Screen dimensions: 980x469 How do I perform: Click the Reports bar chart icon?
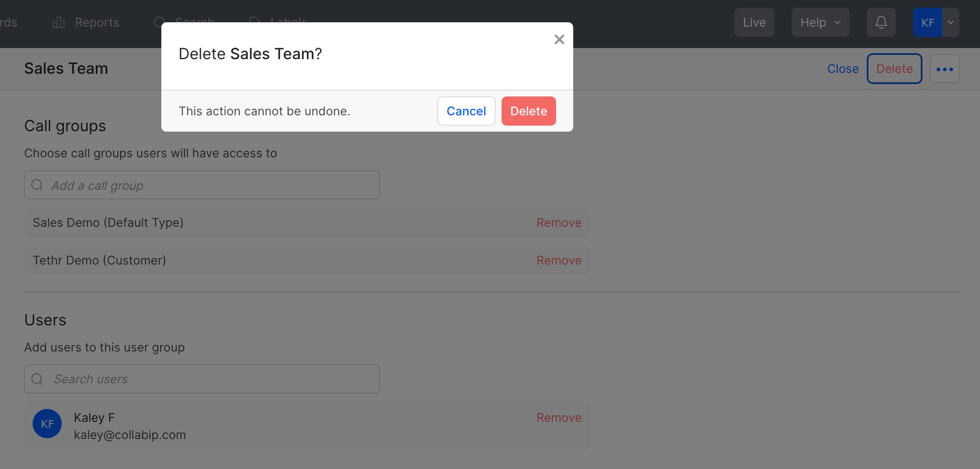(x=58, y=22)
